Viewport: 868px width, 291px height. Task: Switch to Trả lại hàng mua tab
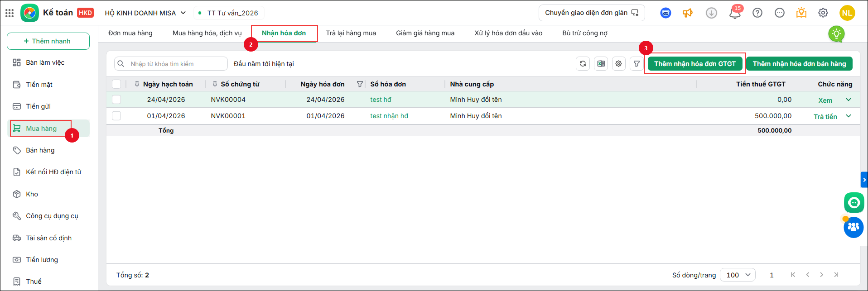(x=351, y=33)
